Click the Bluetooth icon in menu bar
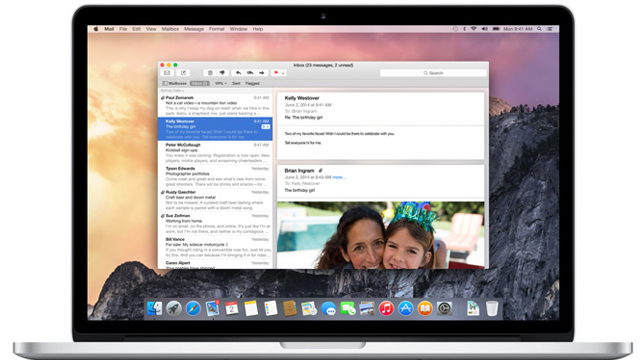Image resolution: width=640 pixels, height=360 pixels. (x=464, y=29)
